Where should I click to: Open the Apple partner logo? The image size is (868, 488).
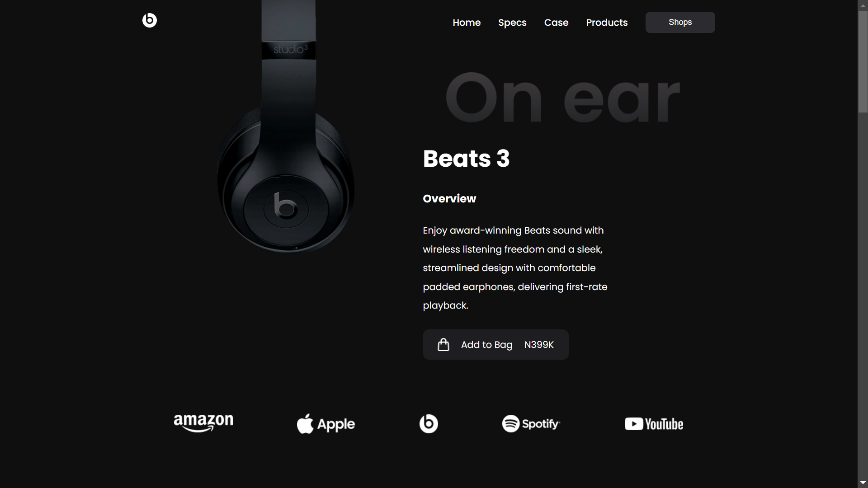[326, 424]
